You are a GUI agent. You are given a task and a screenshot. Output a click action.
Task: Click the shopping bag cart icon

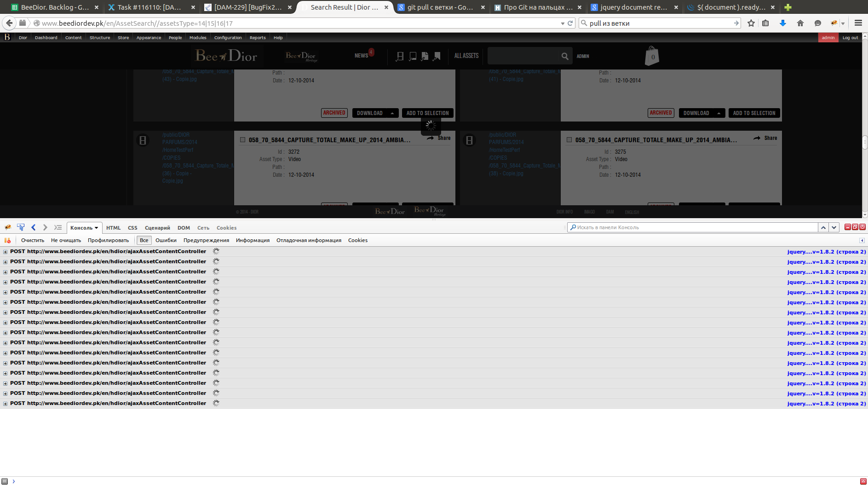pyautogui.click(x=652, y=56)
